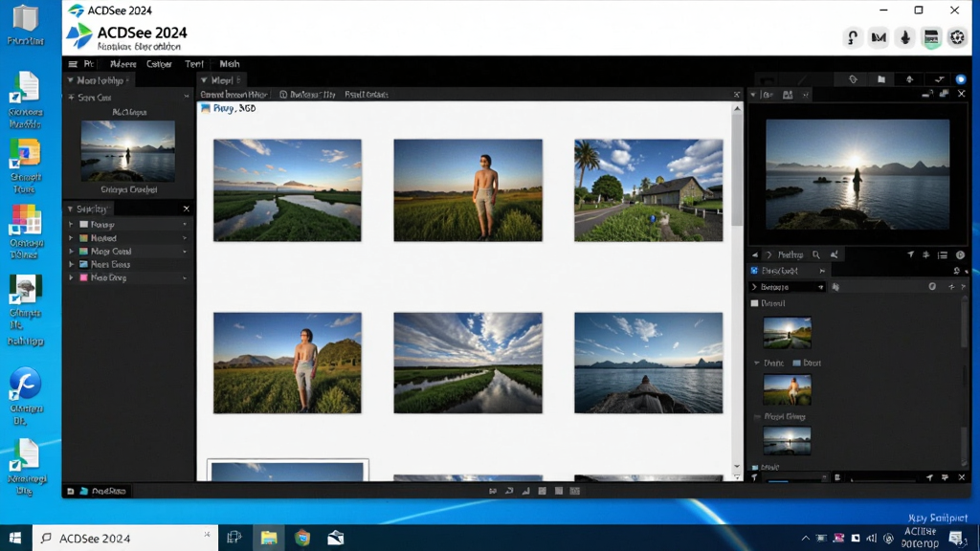Click the scroll-down arrow of the thumbnail grid
Screen dimensions: 980x551
[737, 467]
